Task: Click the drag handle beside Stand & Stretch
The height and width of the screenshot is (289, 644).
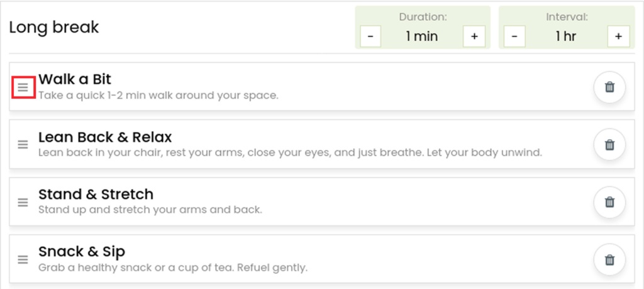Action: 23,202
